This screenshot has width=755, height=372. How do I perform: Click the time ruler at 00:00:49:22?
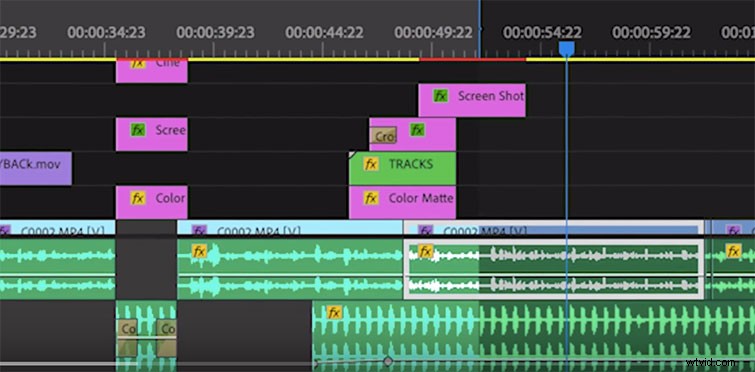pyautogui.click(x=433, y=33)
